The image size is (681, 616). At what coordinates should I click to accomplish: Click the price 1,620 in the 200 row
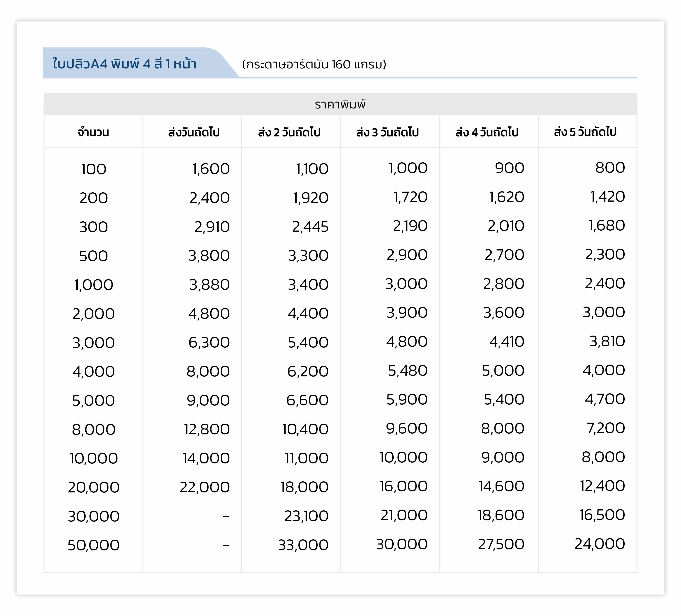[507, 197]
